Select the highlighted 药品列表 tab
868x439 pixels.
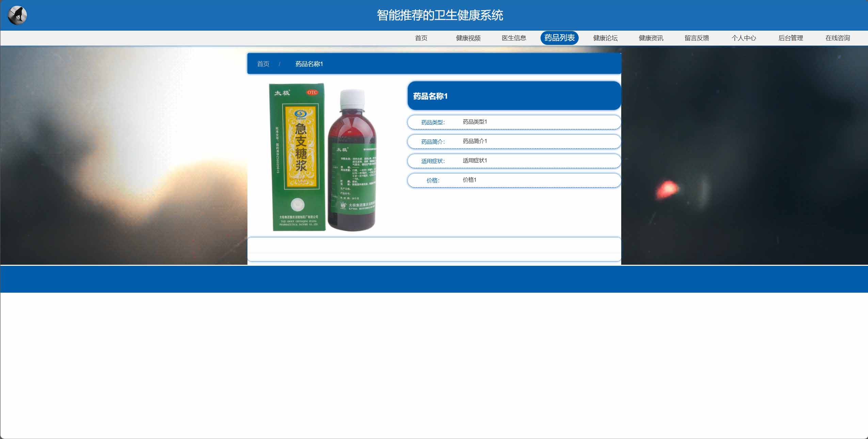(x=560, y=38)
